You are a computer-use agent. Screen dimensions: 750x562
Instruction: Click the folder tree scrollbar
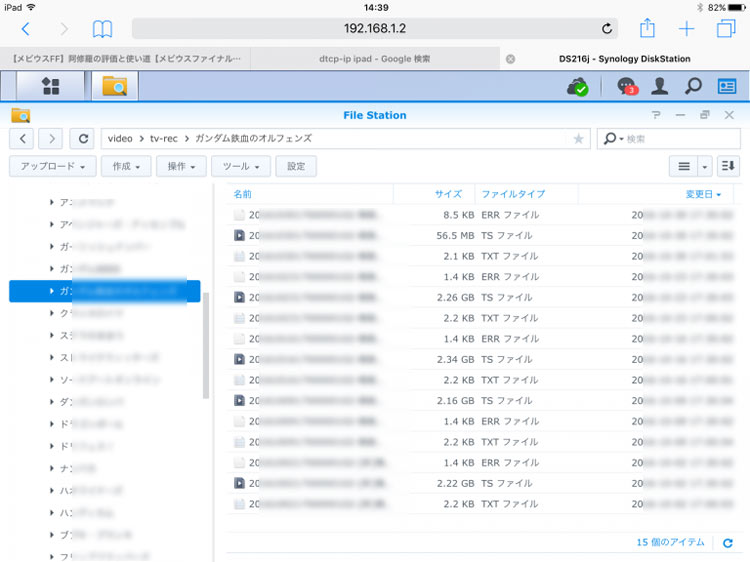coord(206,345)
